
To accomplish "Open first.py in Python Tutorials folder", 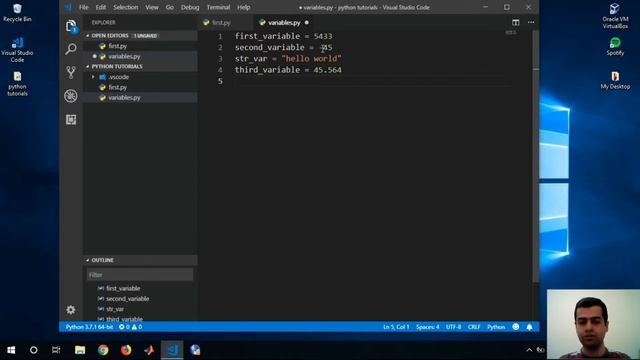I will pyautogui.click(x=140, y=87).
